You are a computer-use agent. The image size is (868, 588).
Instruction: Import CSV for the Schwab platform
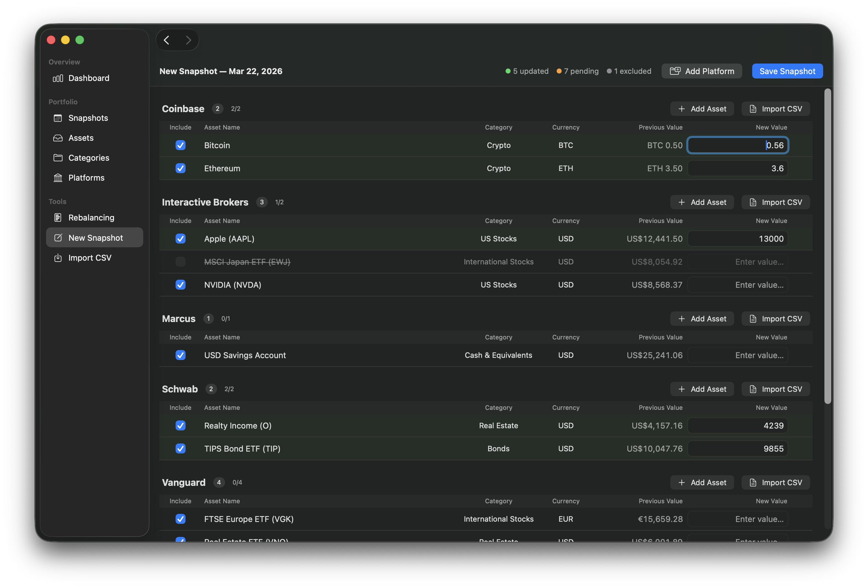(775, 389)
